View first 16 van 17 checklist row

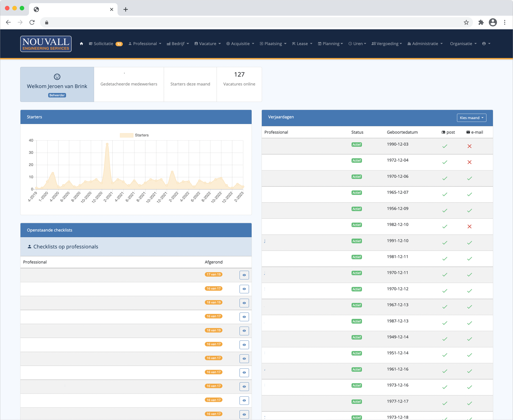point(244,289)
